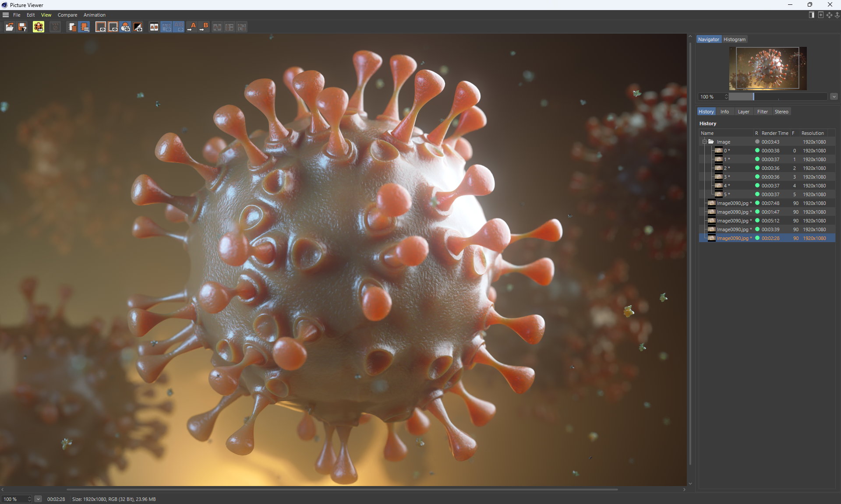Viewport: 841px width, 504px height.
Task: Click the AB compare icon
Action: pyautogui.click(x=154, y=27)
